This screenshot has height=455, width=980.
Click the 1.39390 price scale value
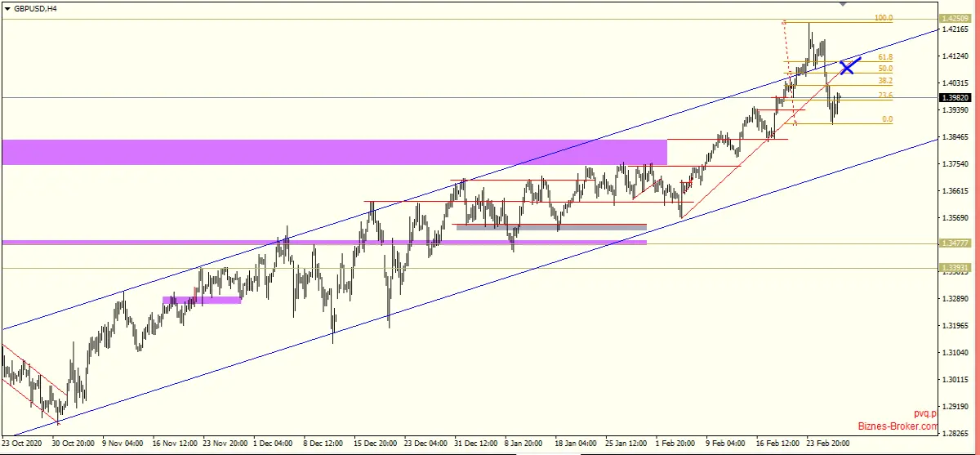tap(955, 110)
